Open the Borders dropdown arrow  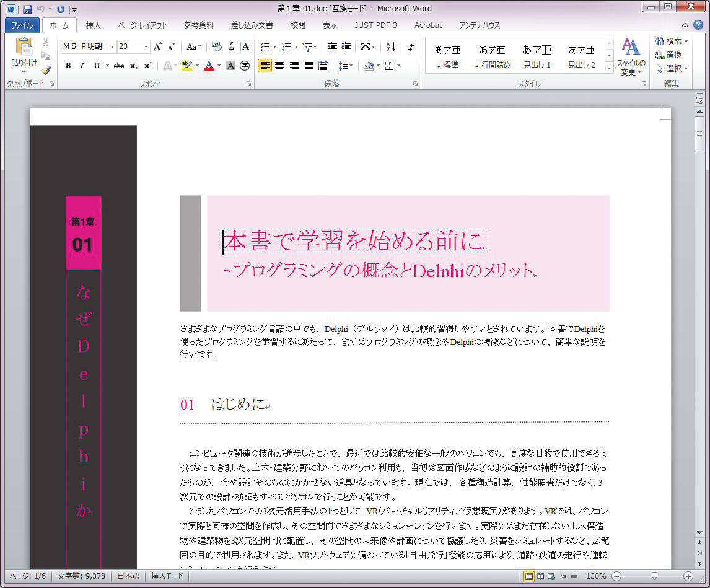[x=398, y=66]
